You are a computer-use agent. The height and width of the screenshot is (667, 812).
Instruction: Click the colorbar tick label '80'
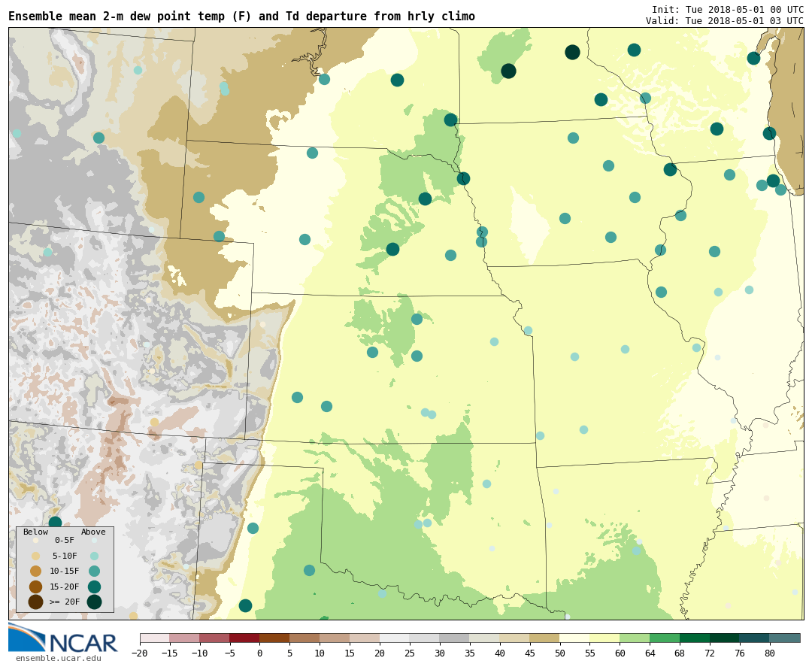point(770,653)
